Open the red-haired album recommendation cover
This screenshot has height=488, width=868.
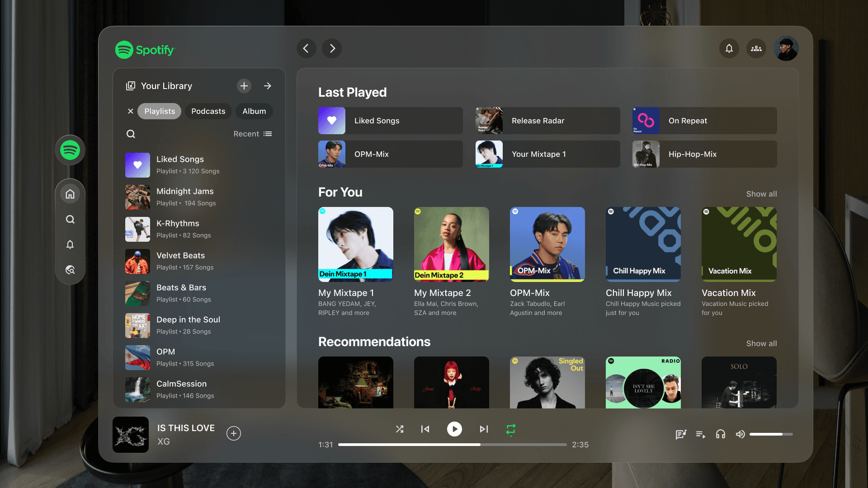click(452, 382)
